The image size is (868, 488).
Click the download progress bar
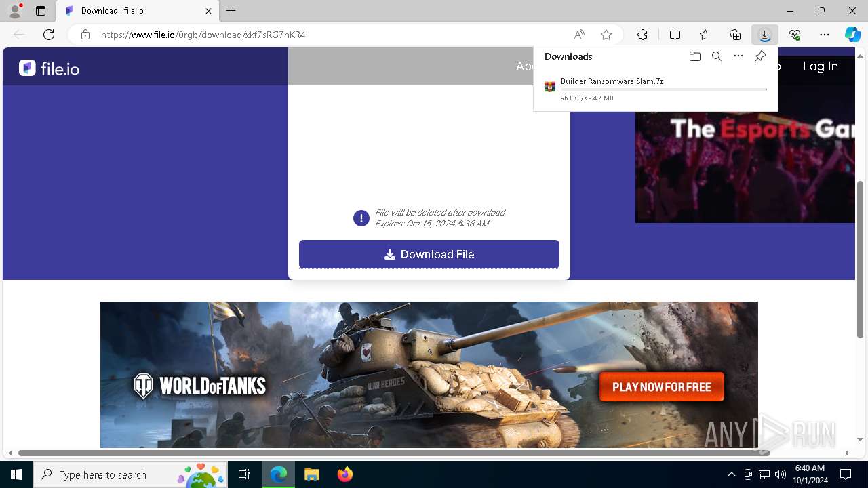[x=664, y=89]
